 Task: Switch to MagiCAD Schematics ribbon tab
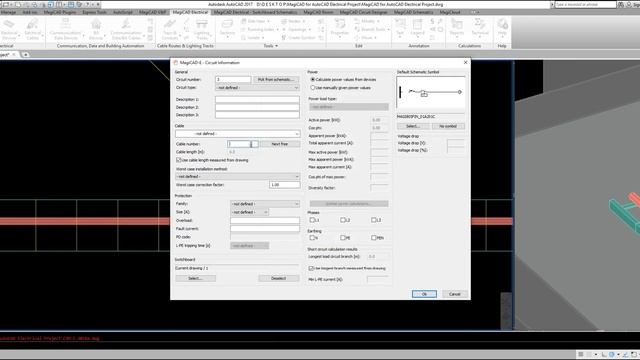click(414, 12)
